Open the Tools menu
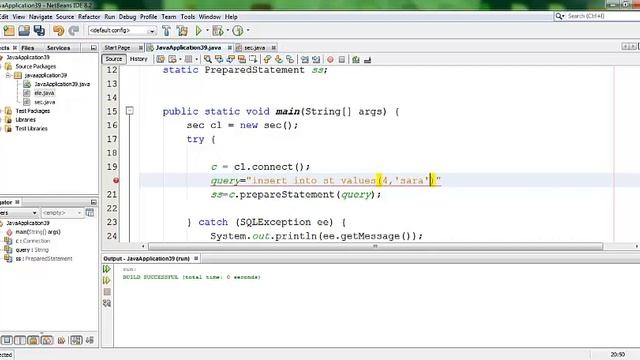 click(188, 17)
